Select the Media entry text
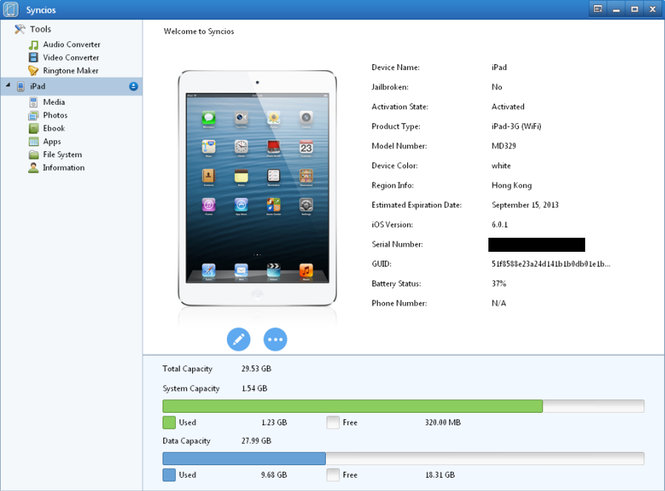 point(54,102)
